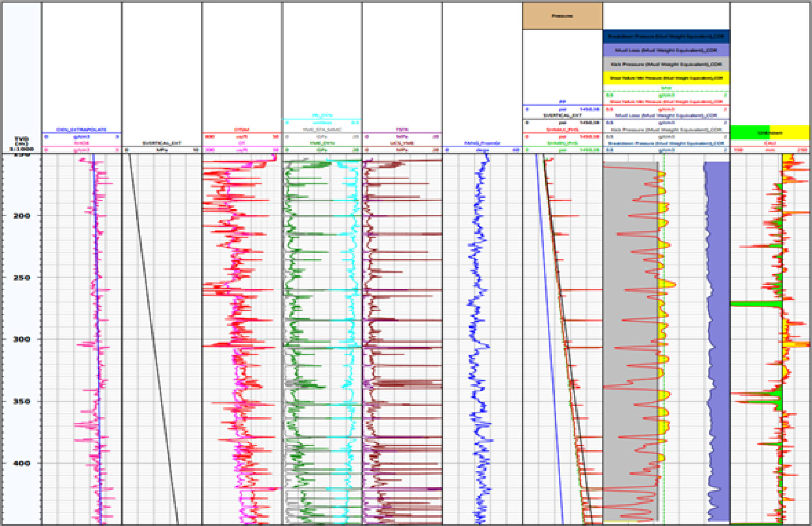
Task: Click the red CALI curve header
Action: click(770, 143)
